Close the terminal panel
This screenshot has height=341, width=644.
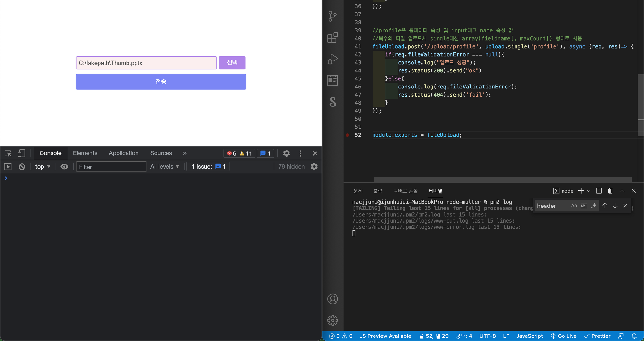tap(634, 191)
